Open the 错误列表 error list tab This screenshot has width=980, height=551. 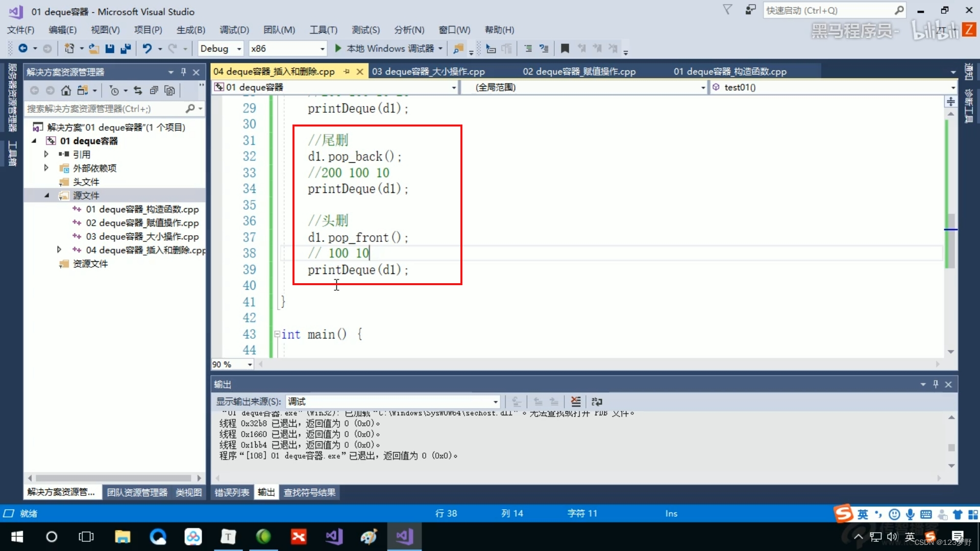(x=232, y=492)
